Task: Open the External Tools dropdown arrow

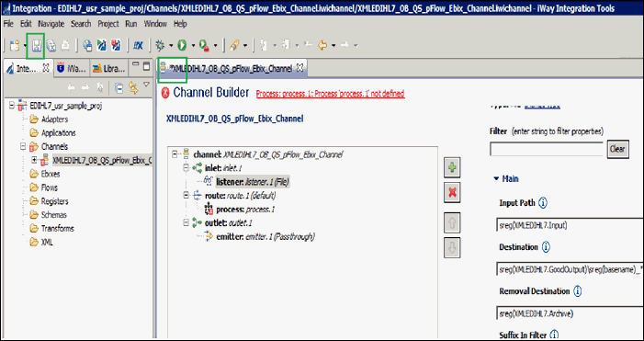Action: (x=215, y=46)
